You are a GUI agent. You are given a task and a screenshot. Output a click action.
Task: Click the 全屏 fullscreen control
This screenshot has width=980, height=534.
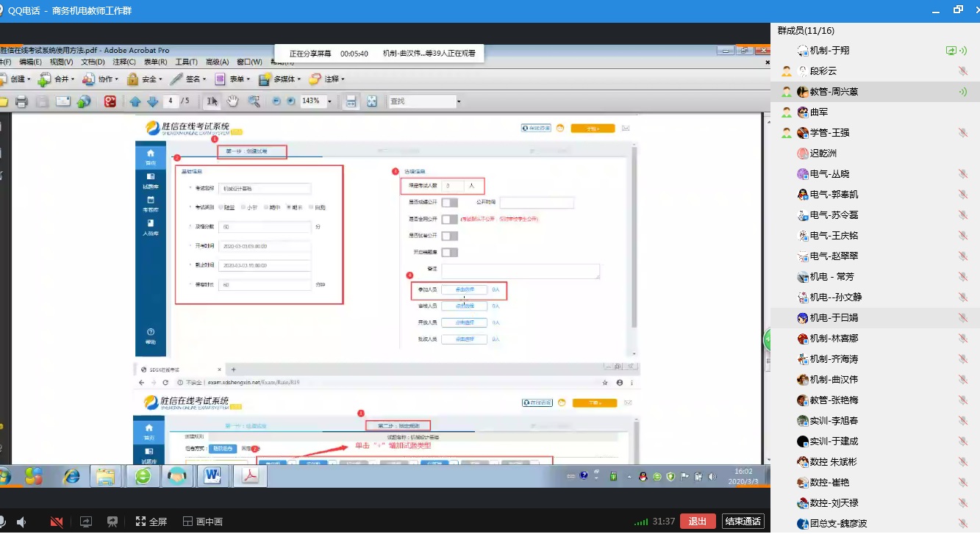point(151,522)
